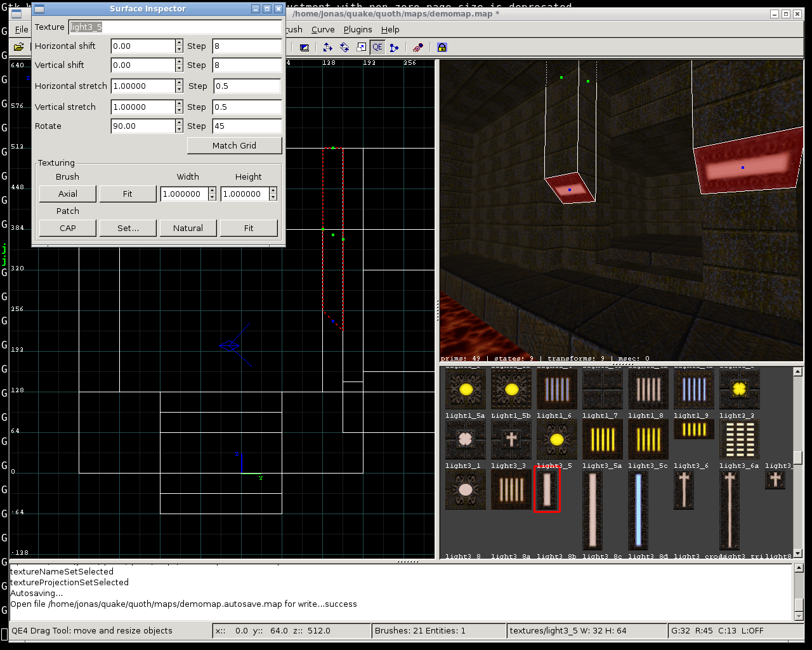Click the texture browser scroll-down arrow
The image size is (812, 650).
pyautogui.click(x=799, y=554)
